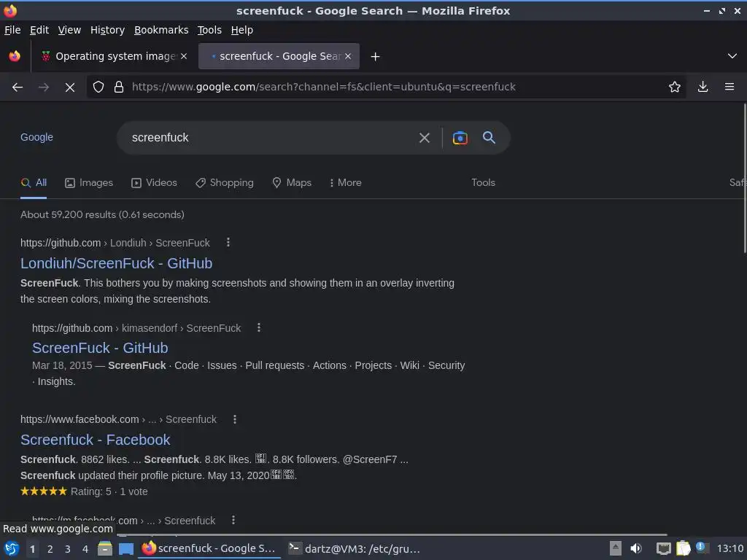Open clipboard manager tray icon

pyautogui.click(x=683, y=548)
